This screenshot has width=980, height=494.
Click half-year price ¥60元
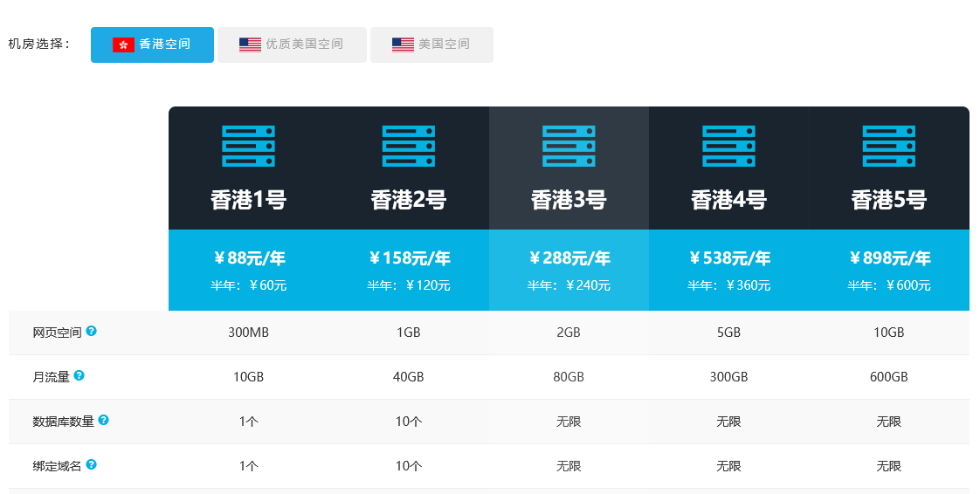click(x=267, y=285)
